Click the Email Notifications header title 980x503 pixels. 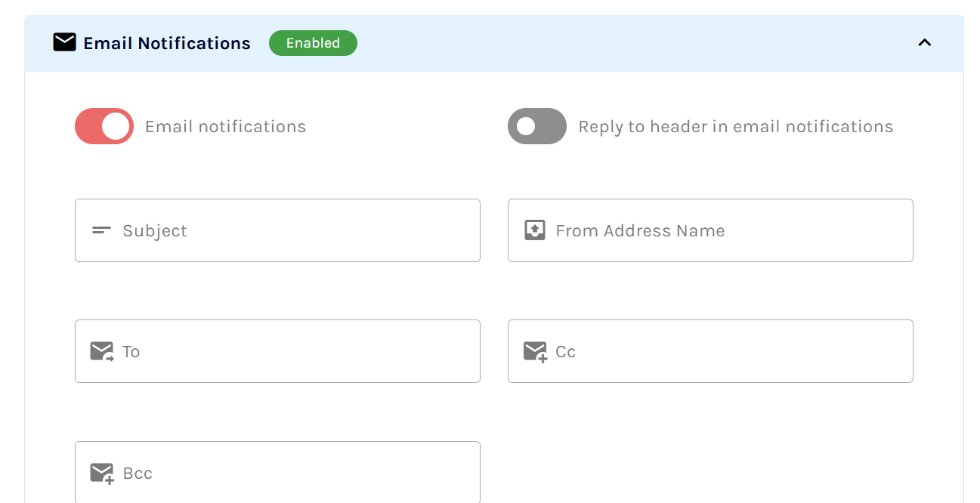(x=166, y=43)
